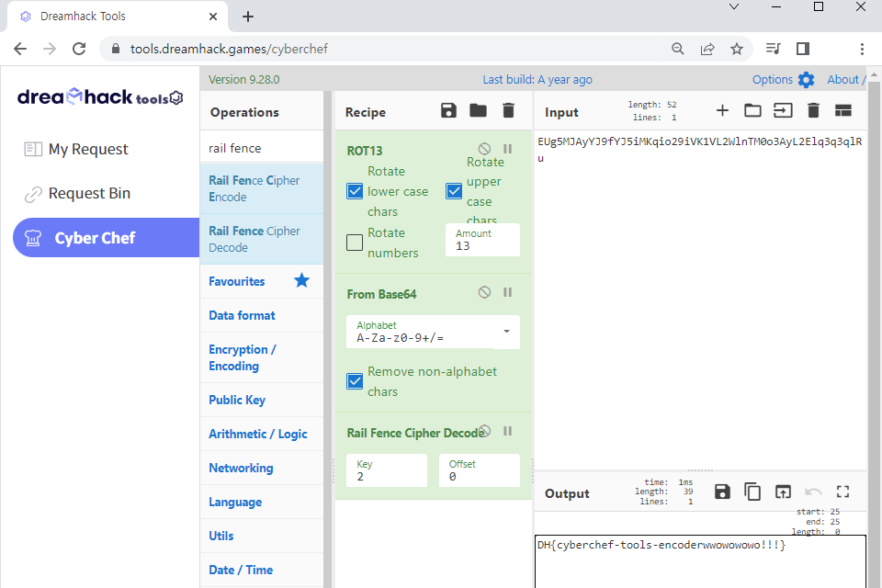Set a breakpoint on ROT13

pos(507,149)
